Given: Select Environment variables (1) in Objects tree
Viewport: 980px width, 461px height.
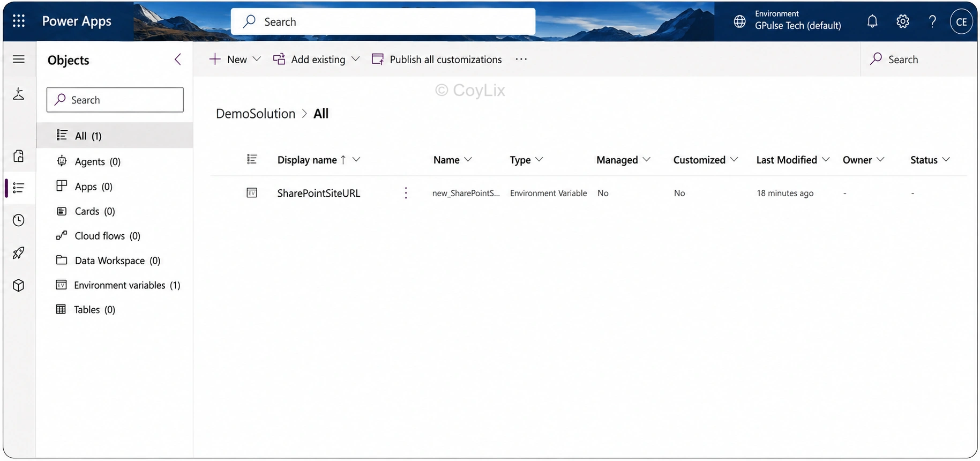Looking at the screenshot, I should 115,285.
